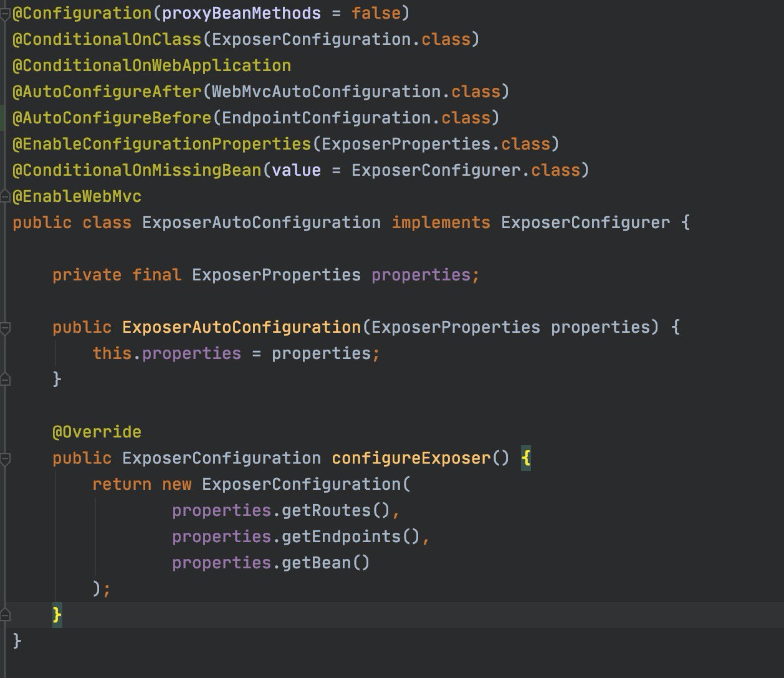Screen dimensions: 784x678
Task: Click the private keyword
Action: pyautogui.click(x=87, y=275)
